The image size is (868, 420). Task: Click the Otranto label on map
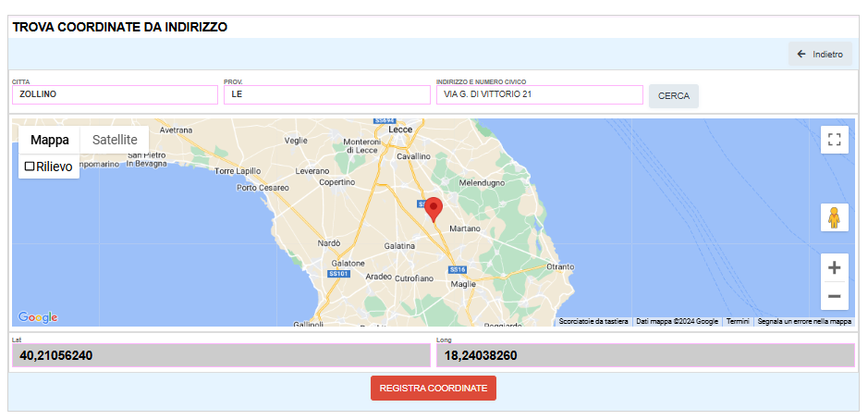click(560, 266)
